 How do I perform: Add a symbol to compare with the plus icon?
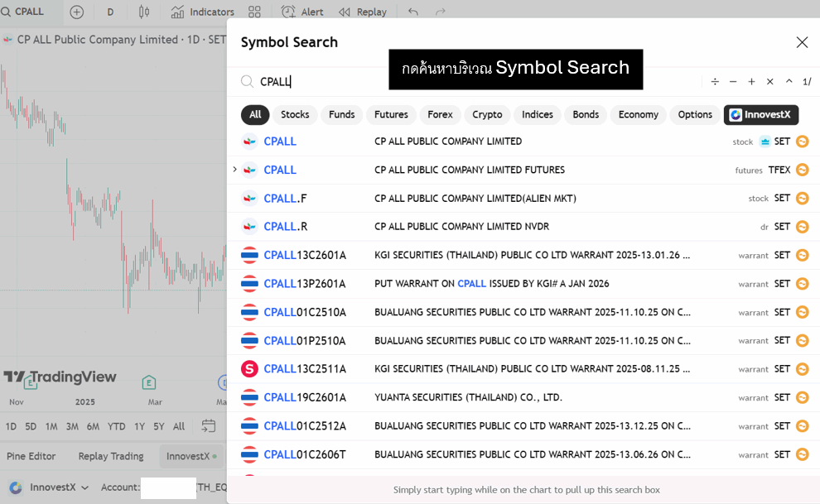click(77, 12)
